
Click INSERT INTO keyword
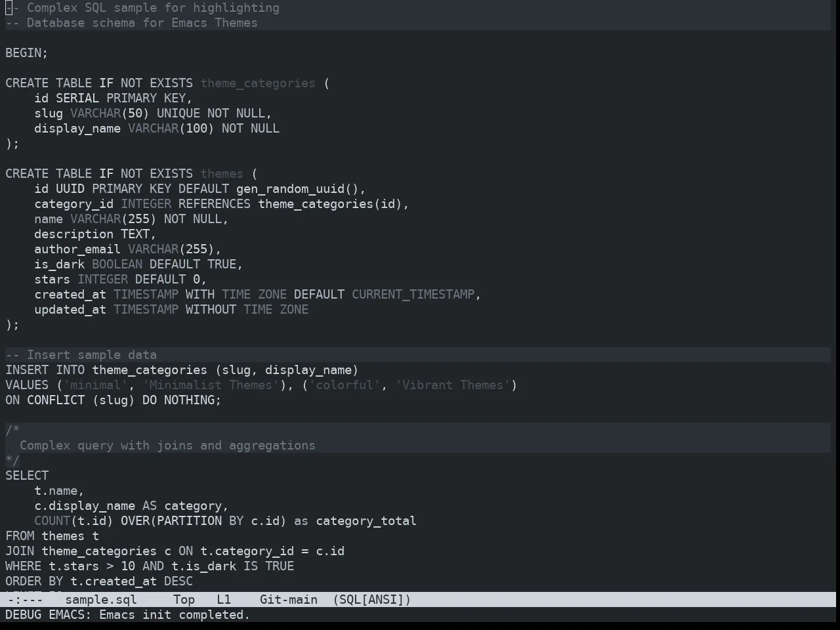[x=45, y=369]
